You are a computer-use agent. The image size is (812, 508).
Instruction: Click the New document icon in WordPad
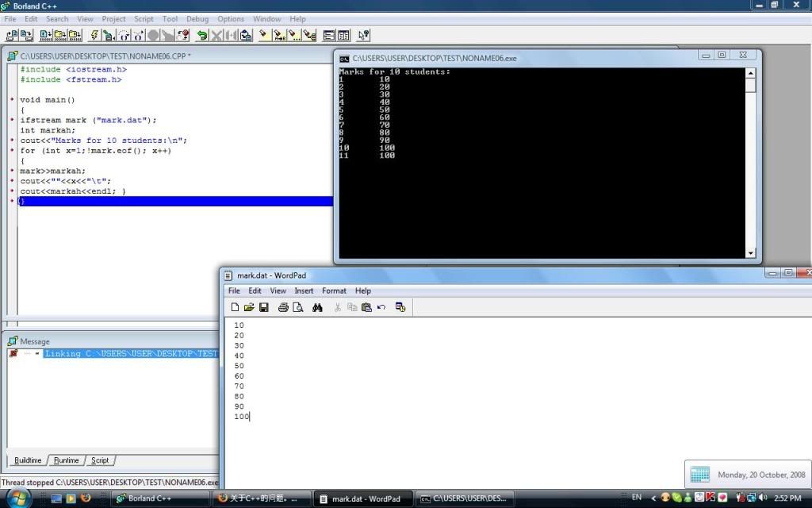coord(235,307)
